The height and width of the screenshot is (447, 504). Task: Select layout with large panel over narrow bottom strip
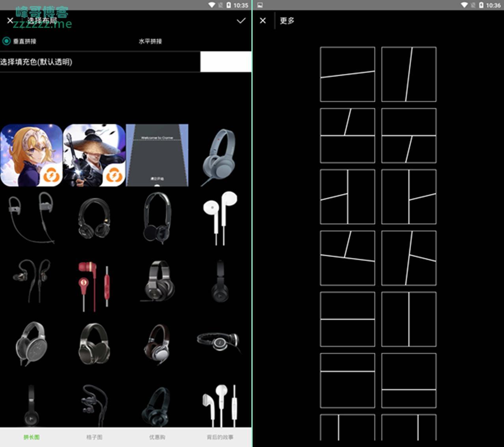tap(409, 380)
